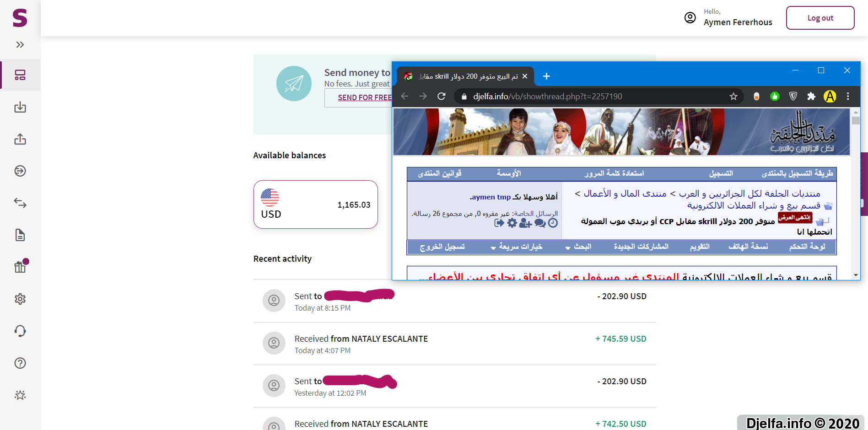Open the gift rewards icon with notification dot
Image resolution: width=868 pixels, height=430 pixels.
[x=21, y=266]
